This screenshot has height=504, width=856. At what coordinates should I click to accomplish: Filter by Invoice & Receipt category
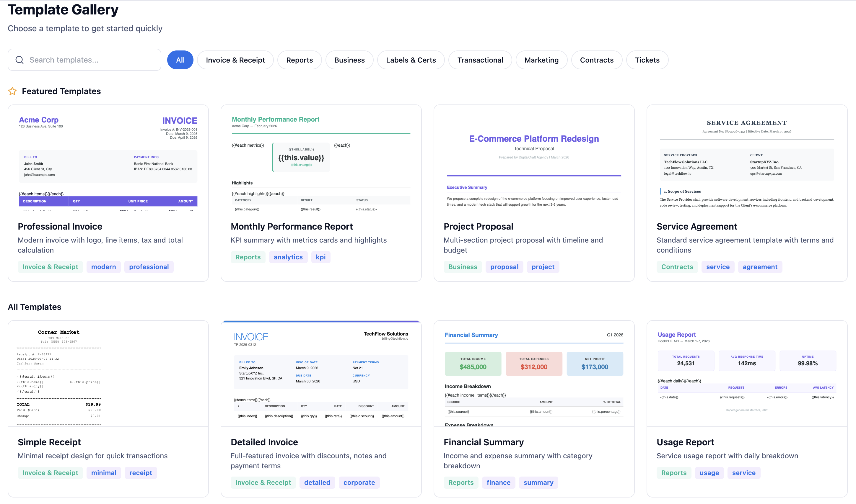[235, 60]
